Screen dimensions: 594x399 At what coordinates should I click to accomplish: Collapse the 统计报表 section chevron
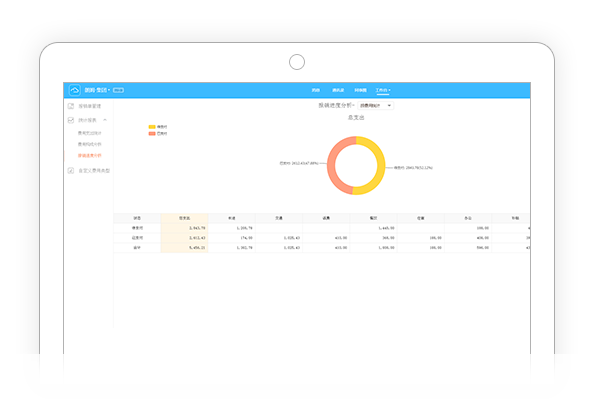tap(105, 120)
